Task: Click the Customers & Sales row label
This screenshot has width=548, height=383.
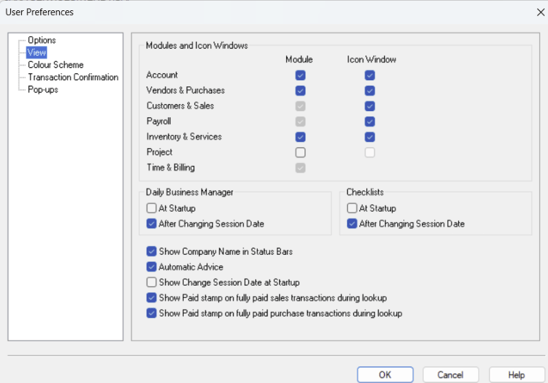Action: 180,106
